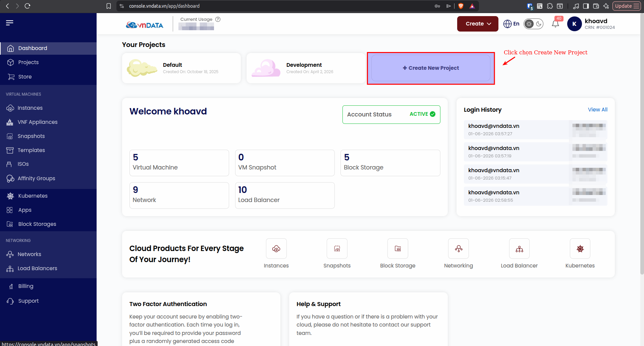Click the Brave Rewards triangle icon

coord(472,6)
